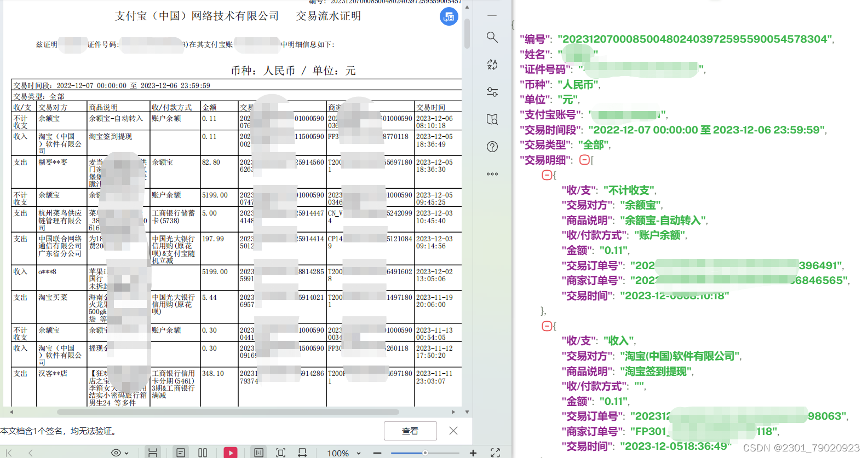Click 查看 to view signature details
Screen dimensions: 868x458
point(410,431)
